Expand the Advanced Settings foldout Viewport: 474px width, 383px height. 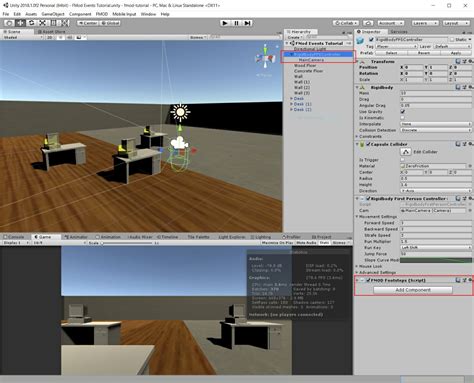point(357,272)
